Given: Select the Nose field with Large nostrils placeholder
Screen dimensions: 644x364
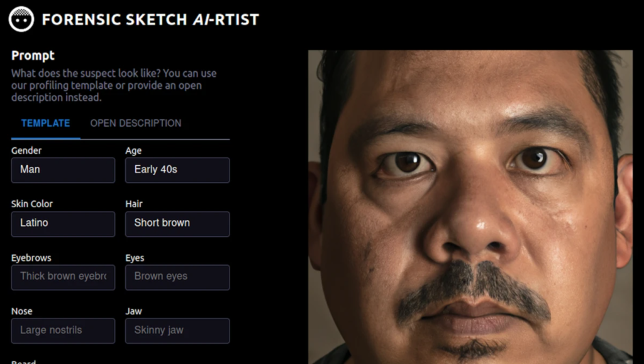Looking at the screenshot, I should click(64, 331).
